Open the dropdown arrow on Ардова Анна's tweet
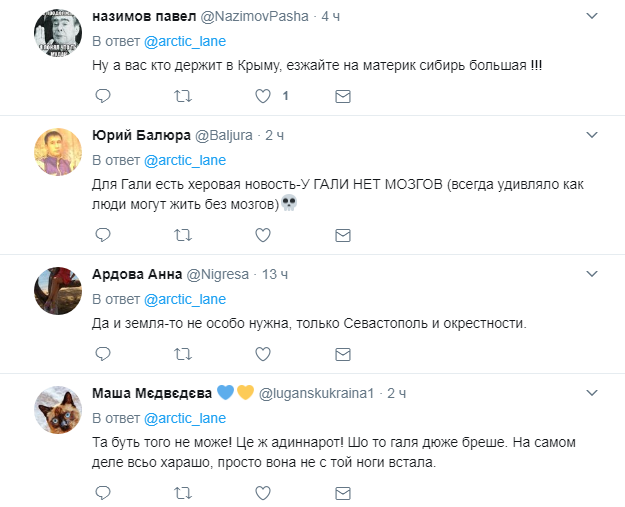This screenshot has height=507, width=625. (592, 273)
